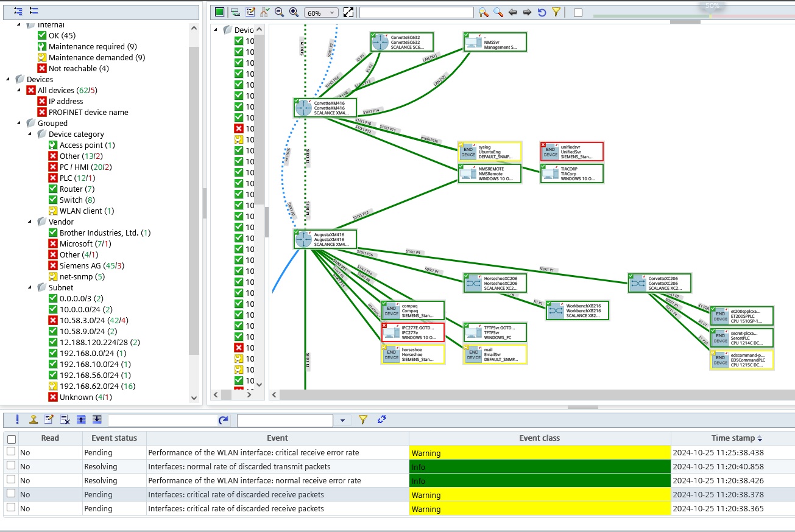
Task: Click the Read column header
Action: click(51, 438)
